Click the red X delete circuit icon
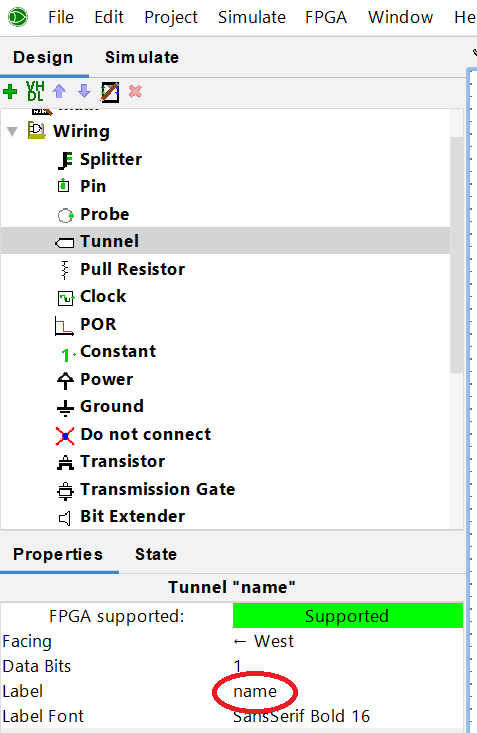 (135, 91)
